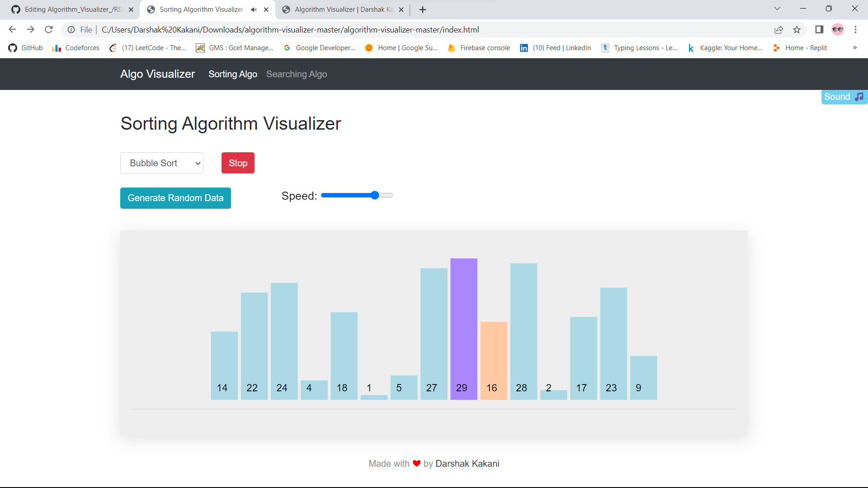
Task: Open the Chrome three-dot menu
Action: [856, 29]
